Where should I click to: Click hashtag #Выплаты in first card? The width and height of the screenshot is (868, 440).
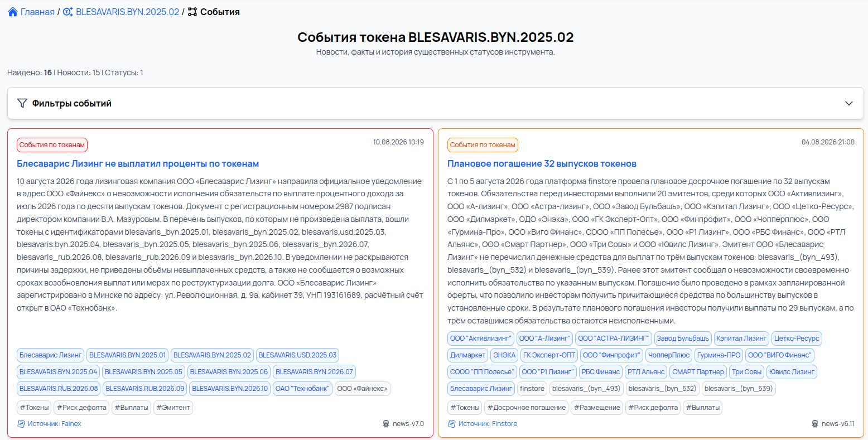(131, 408)
